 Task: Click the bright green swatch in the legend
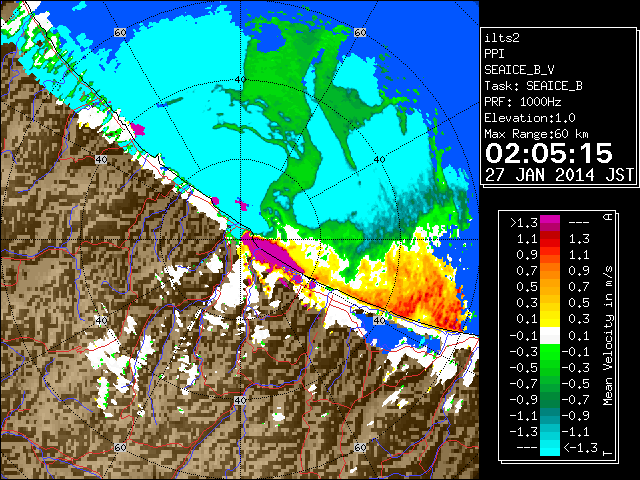click(550, 351)
